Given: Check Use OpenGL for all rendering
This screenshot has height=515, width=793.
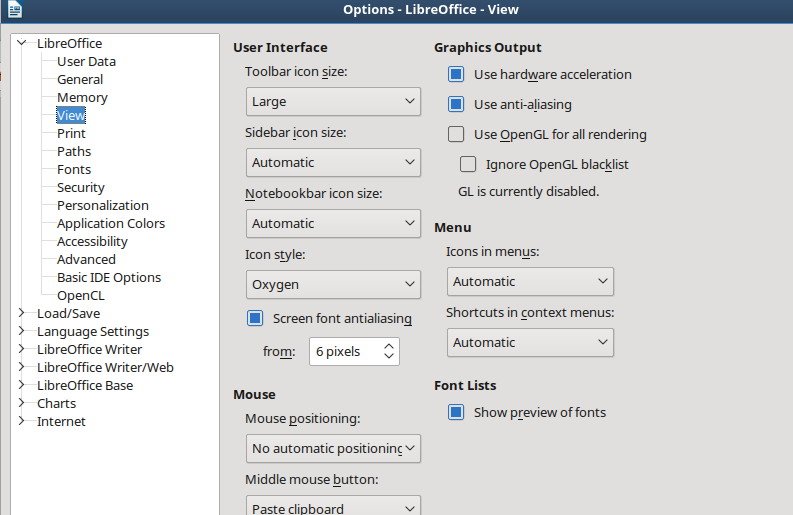Looking at the screenshot, I should point(456,134).
